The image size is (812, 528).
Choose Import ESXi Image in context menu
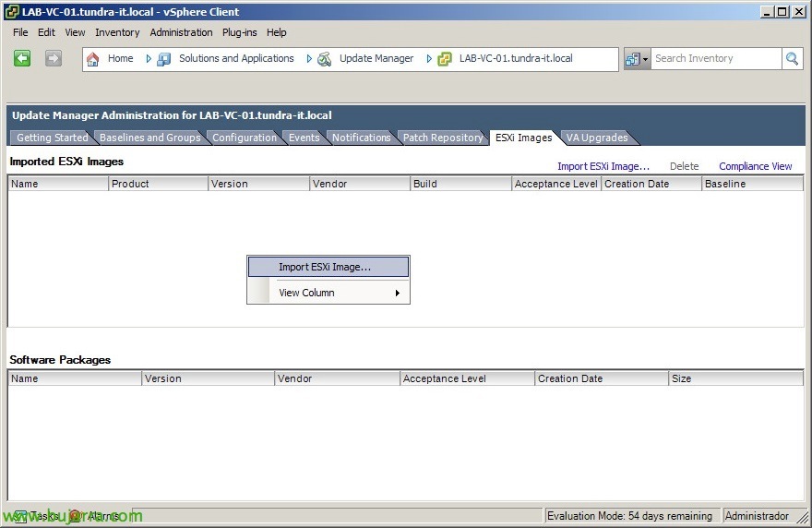coord(328,267)
